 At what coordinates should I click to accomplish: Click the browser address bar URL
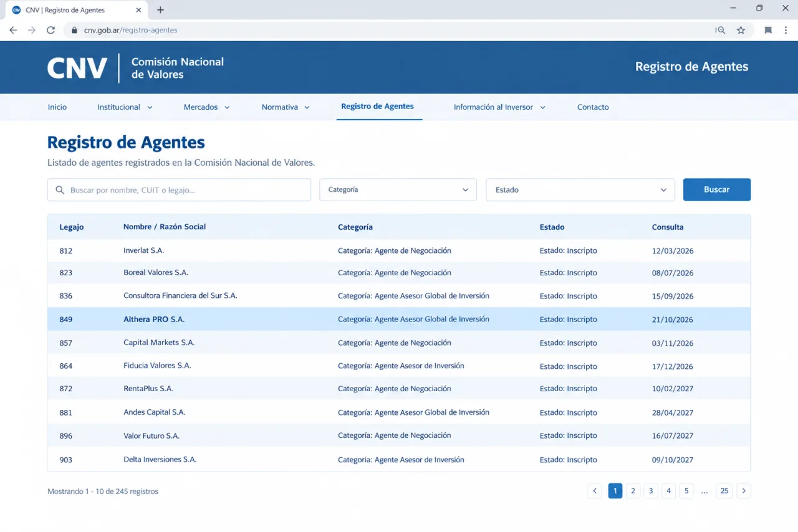click(131, 30)
